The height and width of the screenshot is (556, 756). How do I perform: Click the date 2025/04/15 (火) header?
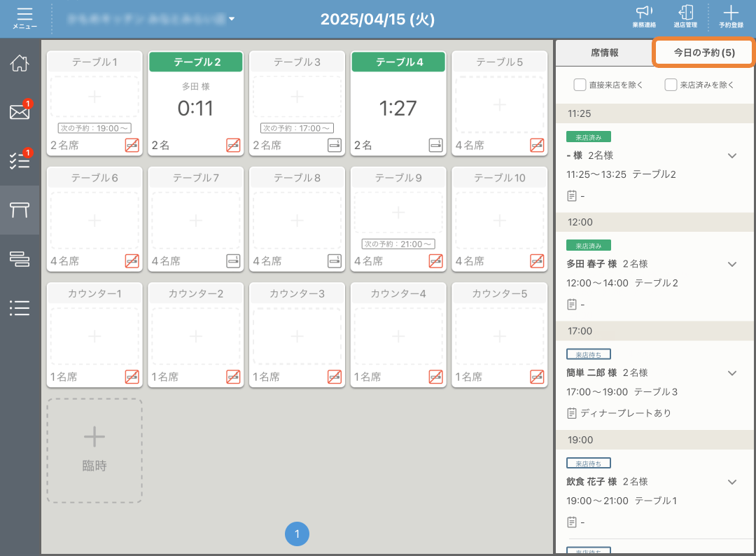(x=377, y=19)
